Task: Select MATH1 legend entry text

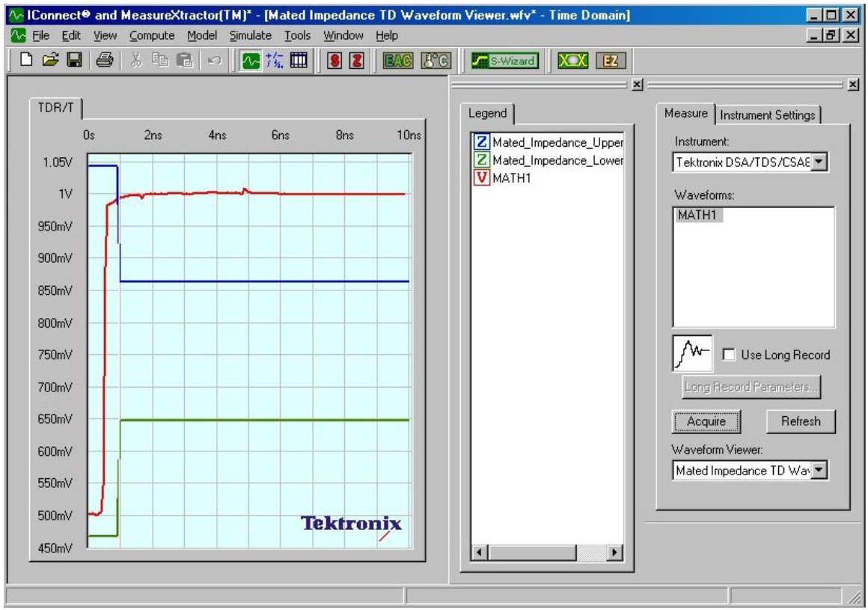Action: [x=512, y=177]
